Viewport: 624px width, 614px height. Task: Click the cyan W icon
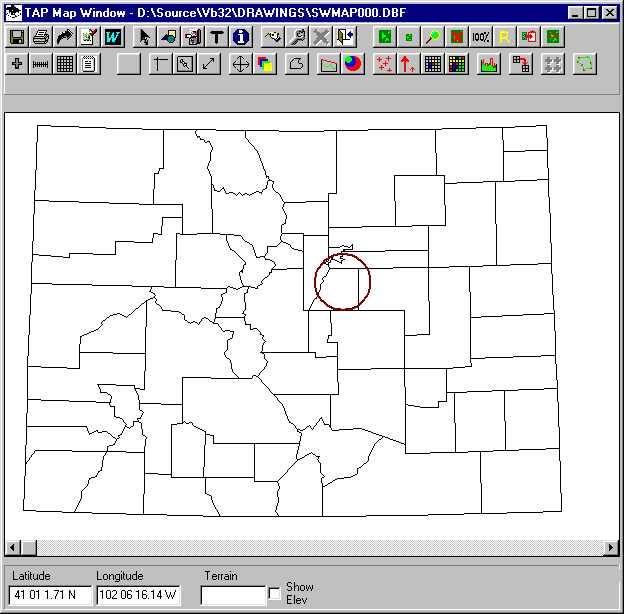pyautogui.click(x=113, y=37)
